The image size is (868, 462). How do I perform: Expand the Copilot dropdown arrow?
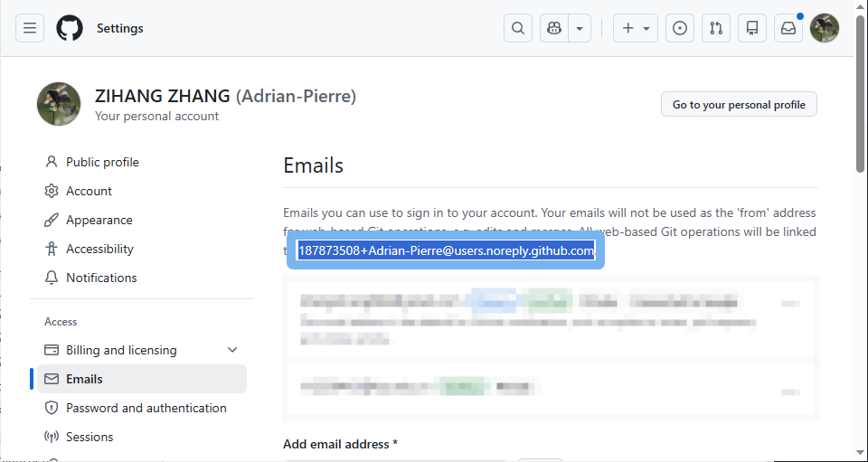pyautogui.click(x=580, y=28)
